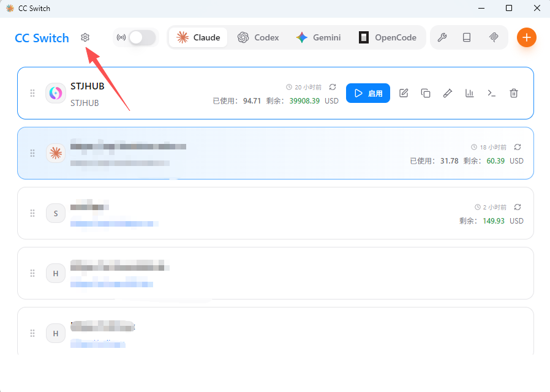The height and width of the screenshot is (392, 550).
Task: Delete the STJHUB provider
Action: (x=513, y=93)
